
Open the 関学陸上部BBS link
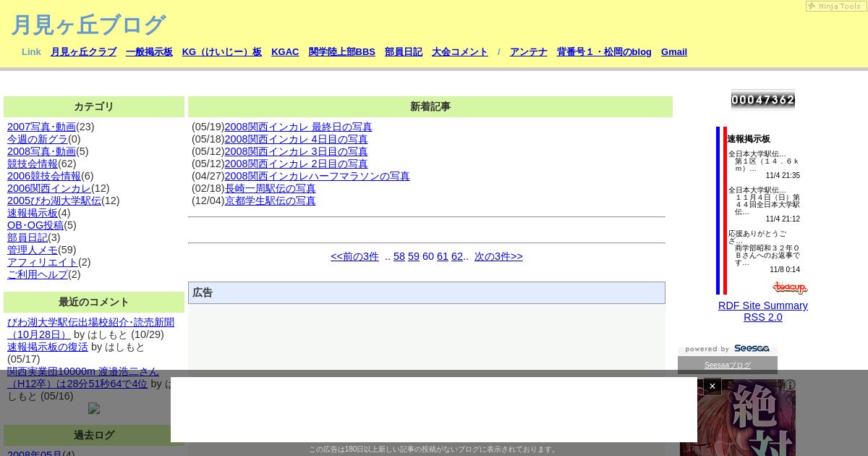click(342, 52)
